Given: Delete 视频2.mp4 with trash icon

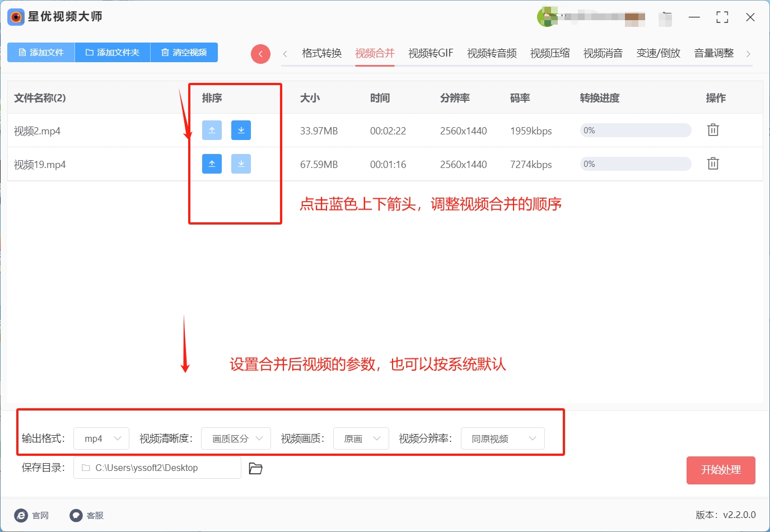Looking at the screenshot, I should coord(713,130).
